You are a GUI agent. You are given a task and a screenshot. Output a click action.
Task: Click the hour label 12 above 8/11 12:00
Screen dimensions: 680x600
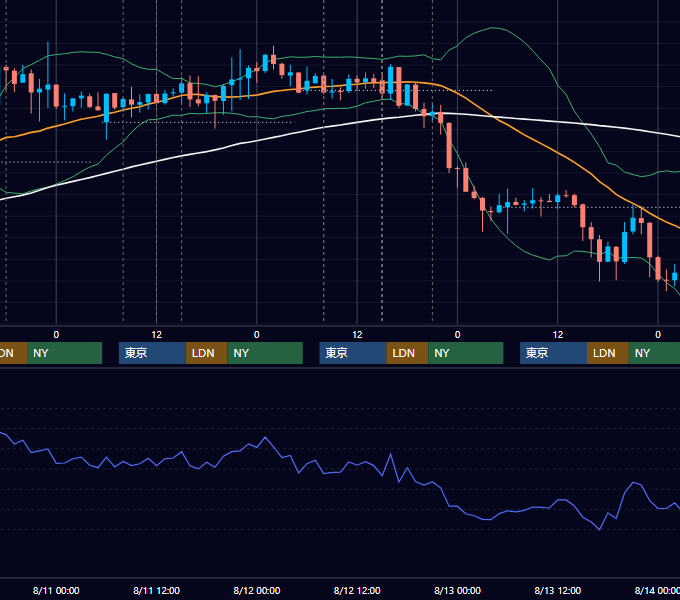click(157, 335)
